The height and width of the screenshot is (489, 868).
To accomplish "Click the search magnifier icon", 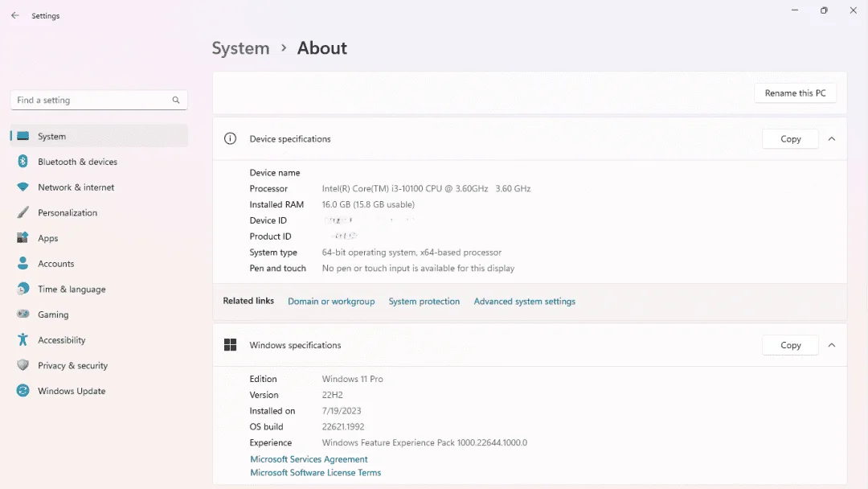I will pyautogui.click(x=176, y=101).
